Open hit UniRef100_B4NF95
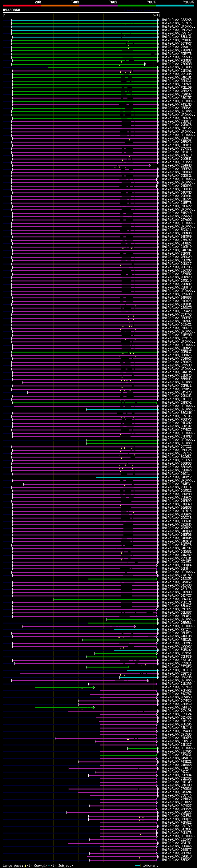Viewport: 197px width, 868px height. [x=176, y=372]
